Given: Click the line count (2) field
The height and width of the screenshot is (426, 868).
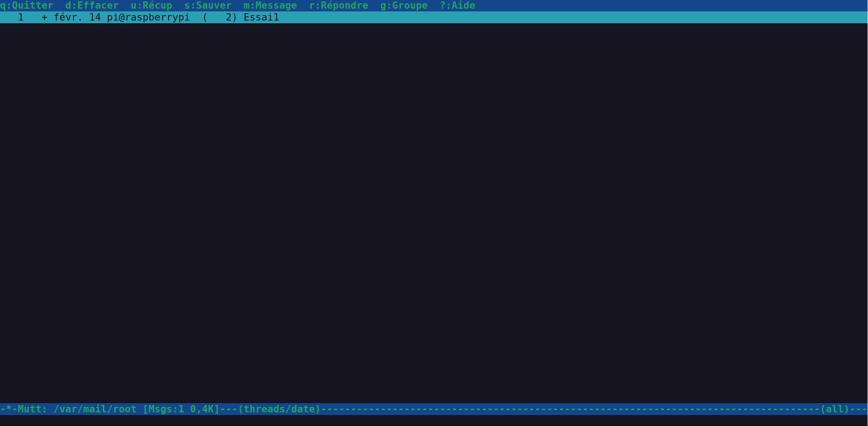Looking at the screenshot, I should point(220,17).
